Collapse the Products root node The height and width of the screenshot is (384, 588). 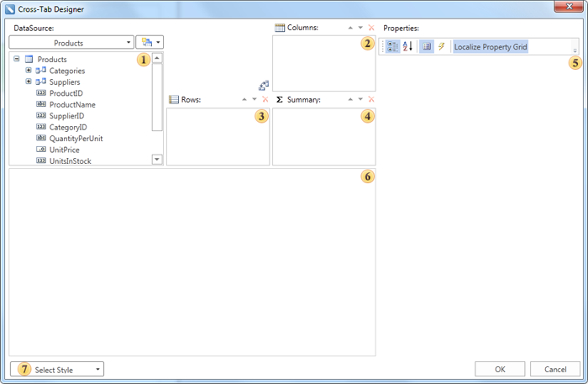pyautogui.click(x=17, y=59)
